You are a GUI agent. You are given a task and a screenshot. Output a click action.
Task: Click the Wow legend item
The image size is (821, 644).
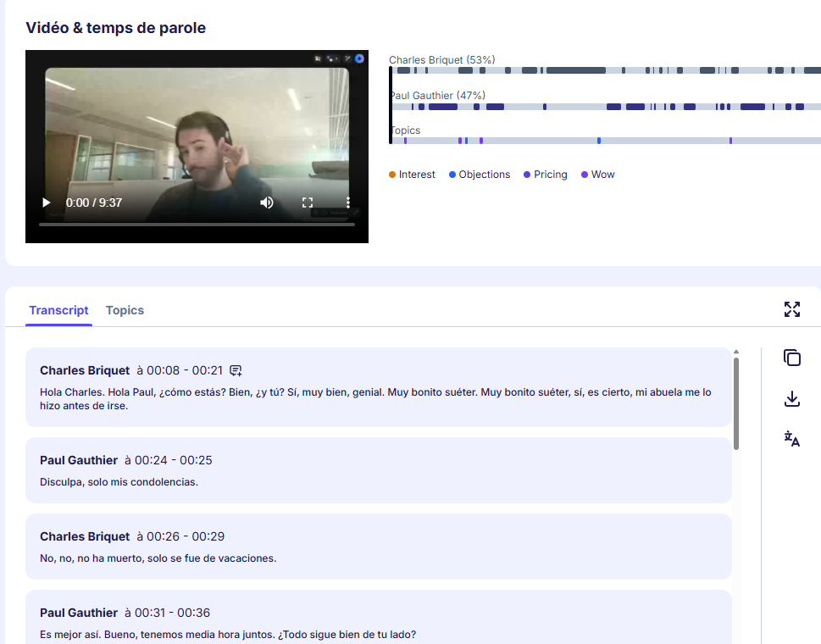point(598,175)
